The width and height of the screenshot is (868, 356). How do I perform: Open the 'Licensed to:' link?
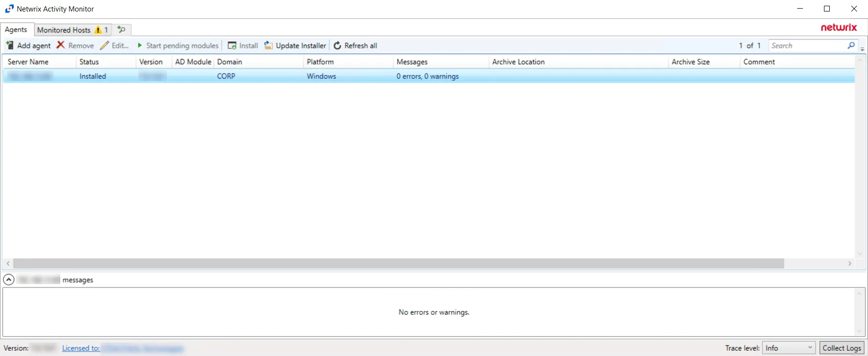pos(81,348)
